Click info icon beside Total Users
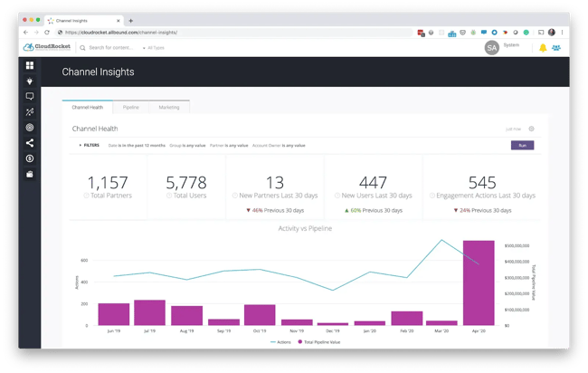Viewport: 588px width, 373px height. coord(169,196)
